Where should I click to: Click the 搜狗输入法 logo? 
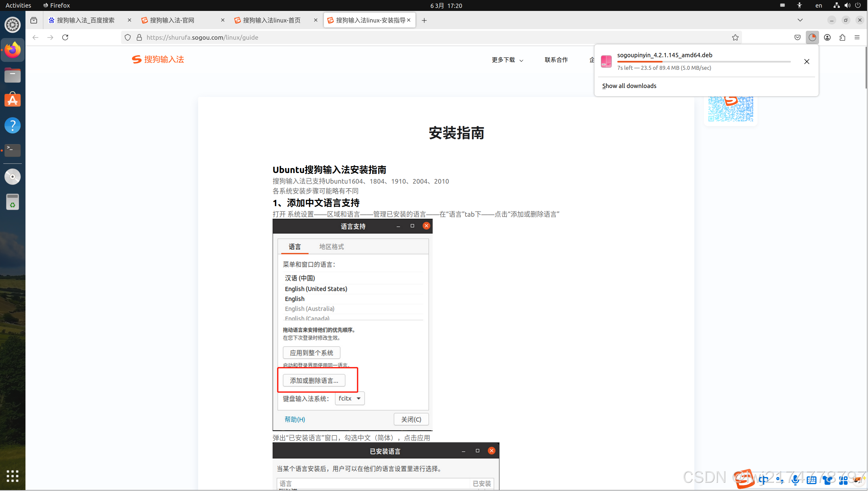[158, 59]
